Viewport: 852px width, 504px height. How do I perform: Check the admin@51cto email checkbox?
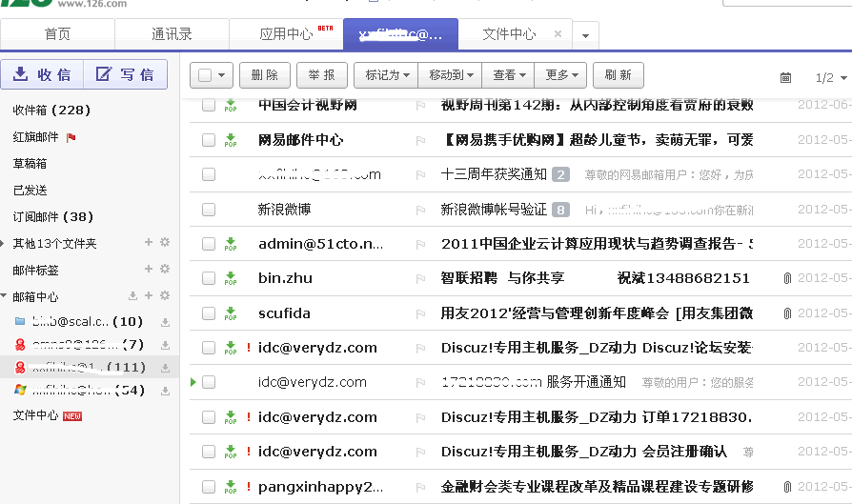[209, 244]
